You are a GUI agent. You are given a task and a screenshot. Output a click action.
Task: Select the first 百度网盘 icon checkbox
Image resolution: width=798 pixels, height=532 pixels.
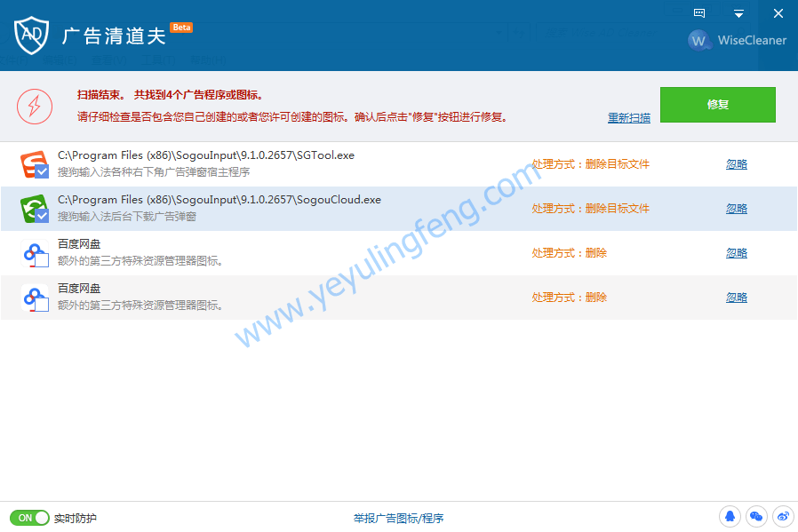point(41,260)
